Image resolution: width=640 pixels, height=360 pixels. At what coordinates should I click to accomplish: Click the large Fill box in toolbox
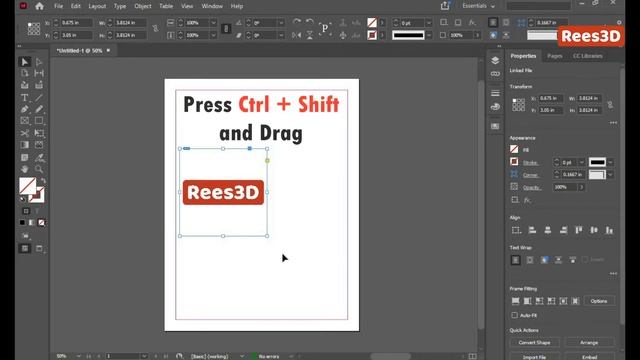(x=27, y=186)
